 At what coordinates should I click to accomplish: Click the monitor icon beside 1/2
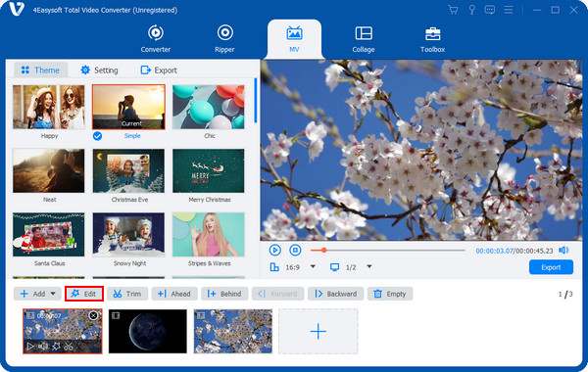[334, 267]
